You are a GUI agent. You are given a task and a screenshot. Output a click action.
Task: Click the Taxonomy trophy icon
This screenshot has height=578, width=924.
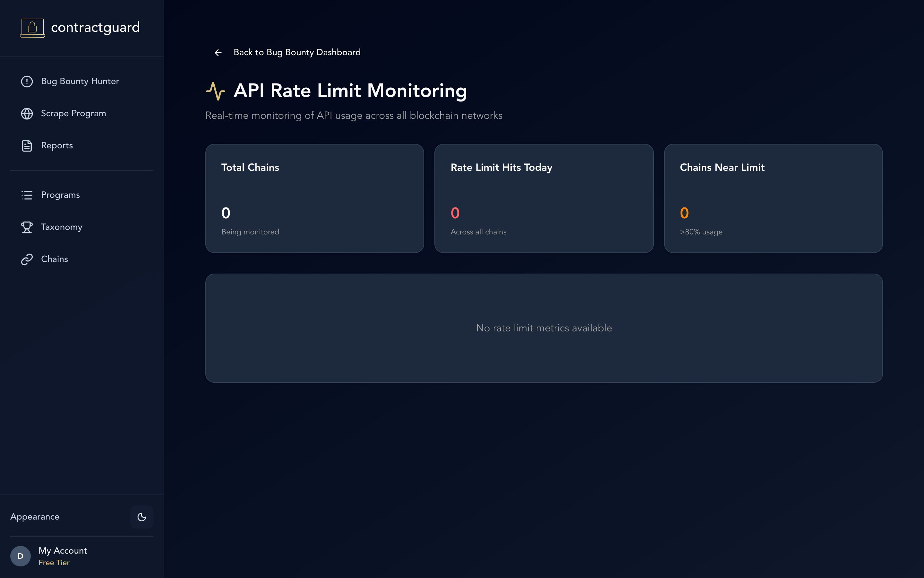[x=27, y=227]
